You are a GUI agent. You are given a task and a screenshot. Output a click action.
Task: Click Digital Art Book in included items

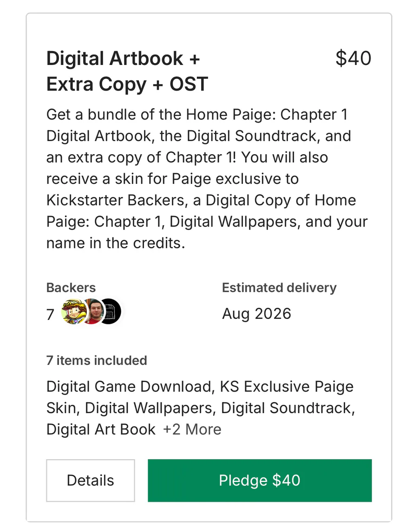[101, 429]
